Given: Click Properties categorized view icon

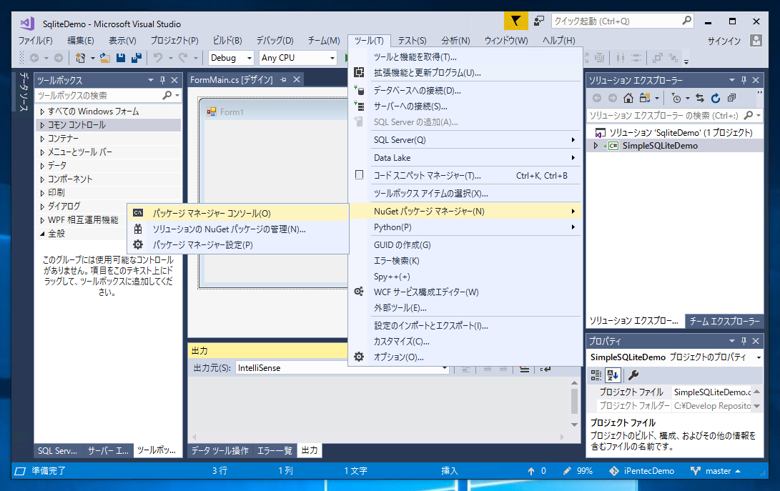Looking at the screenshot, I should (x=595, y=375).
